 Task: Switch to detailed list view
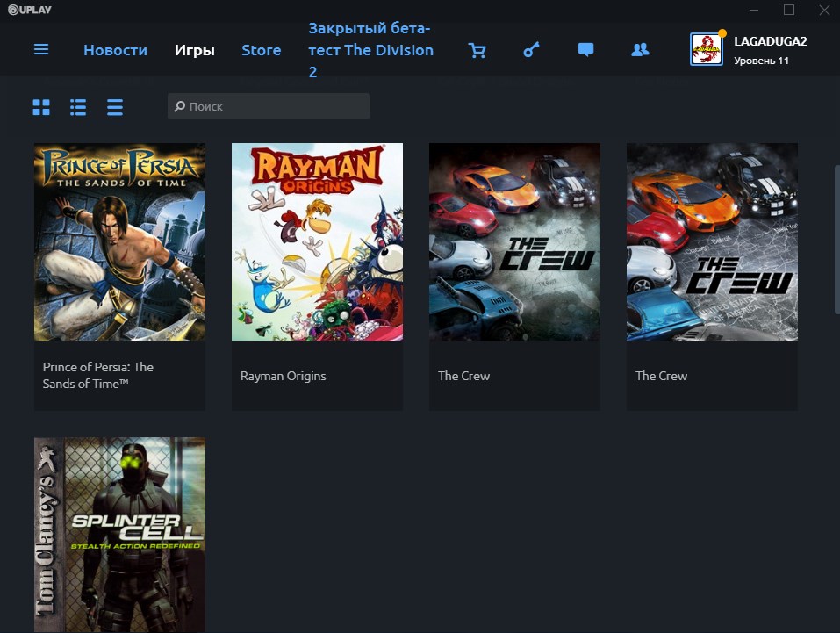tap(78, 107)
